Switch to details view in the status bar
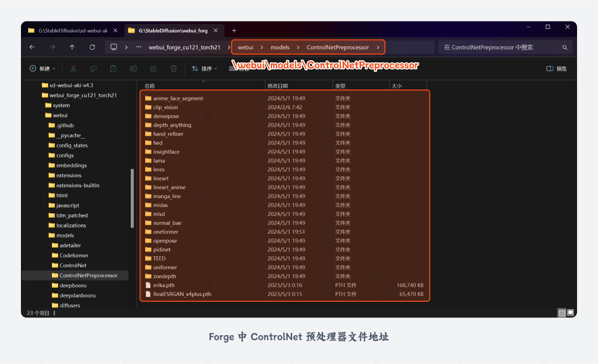Viewport: 598px width, 364px height. (561, 312)
